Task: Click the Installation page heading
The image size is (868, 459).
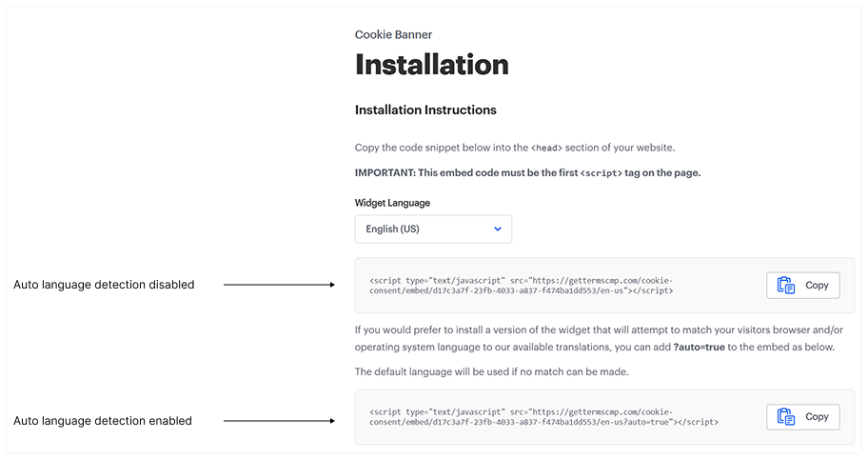Action: (432, 65)
